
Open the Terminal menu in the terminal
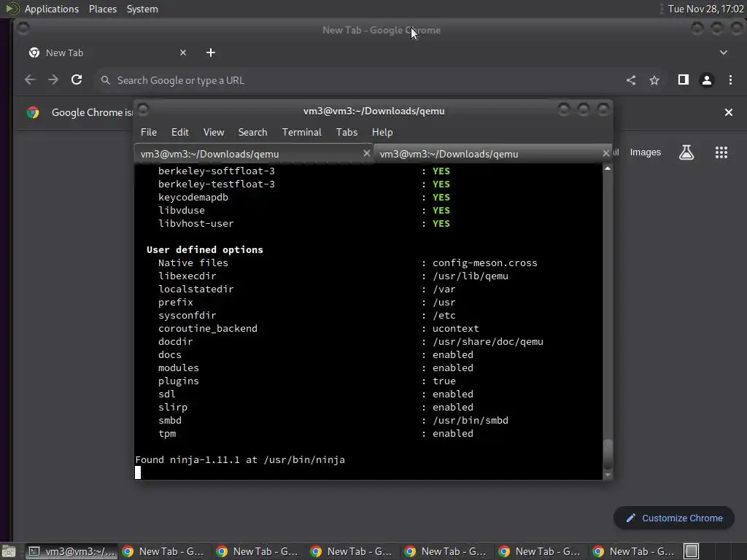(x=301, y=133)
